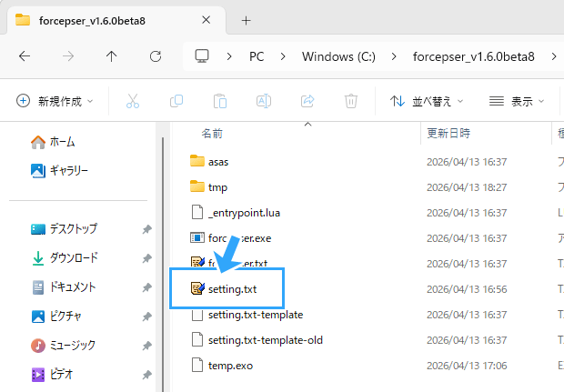Open the 新規作成 menu
Image resolution: width=564 pixels, height=392 pixels.
click(x=55, y=101)
